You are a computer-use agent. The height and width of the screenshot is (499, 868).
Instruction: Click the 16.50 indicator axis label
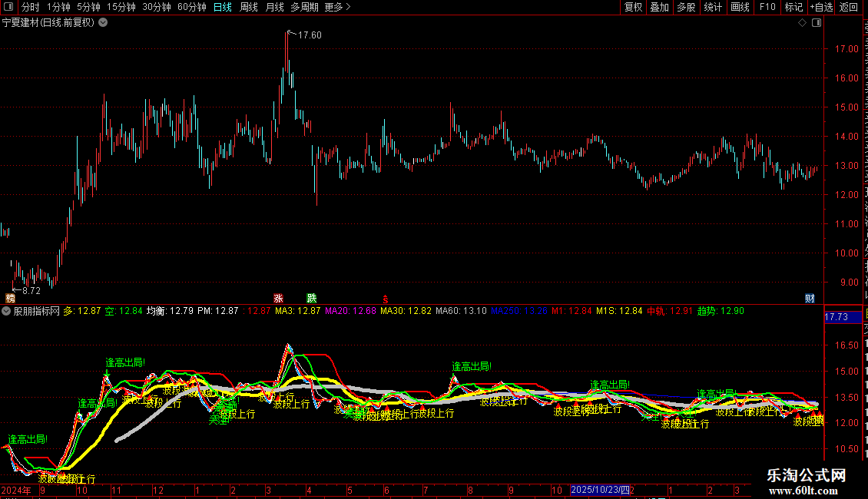click(846, 345)
